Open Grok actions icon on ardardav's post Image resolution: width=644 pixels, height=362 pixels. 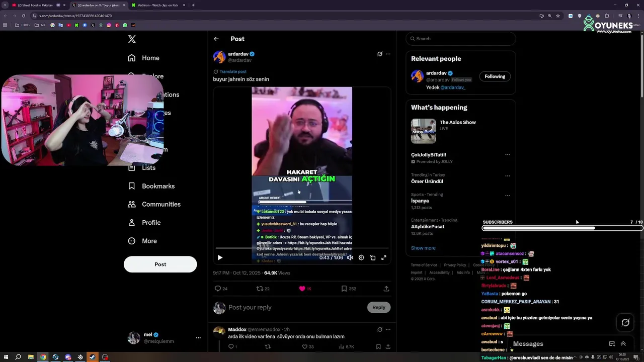coord(380,54)
